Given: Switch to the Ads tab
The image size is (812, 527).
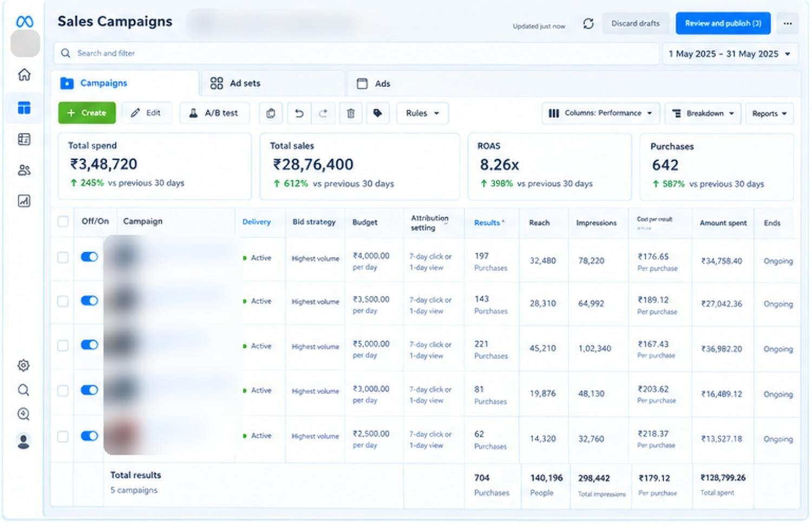Looking at the screenshot, I should pos(374,83).
